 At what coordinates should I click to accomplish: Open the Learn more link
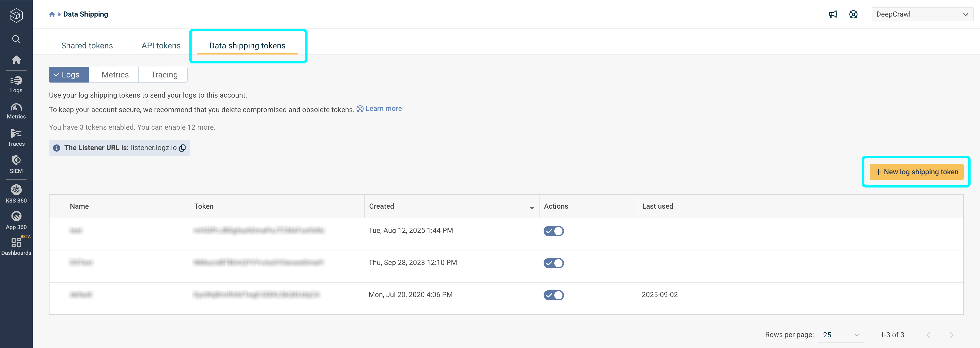coord(383,108)
